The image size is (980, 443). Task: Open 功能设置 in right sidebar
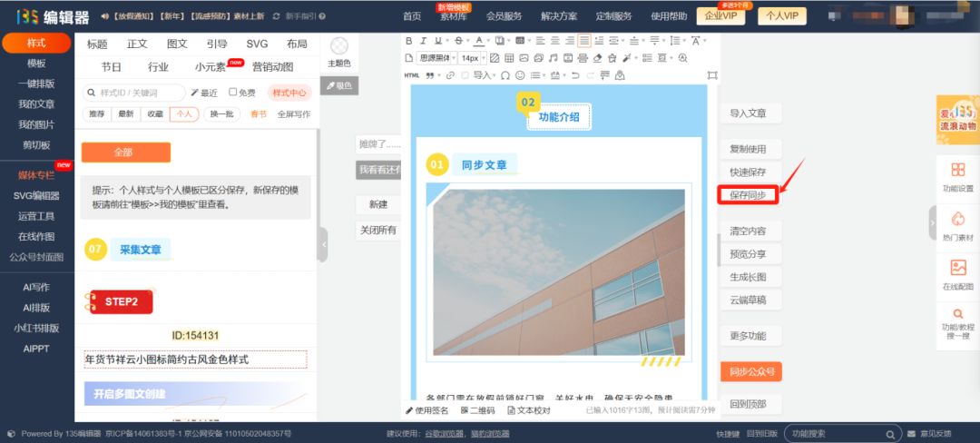tap(957, 177)
